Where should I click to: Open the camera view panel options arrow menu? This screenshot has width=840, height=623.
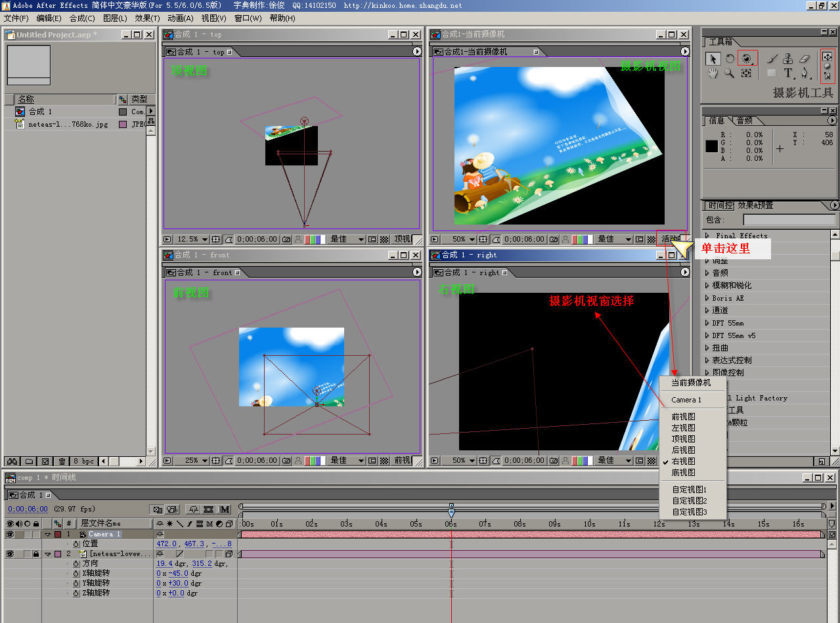pyautogui.click(x=685, y=51)
